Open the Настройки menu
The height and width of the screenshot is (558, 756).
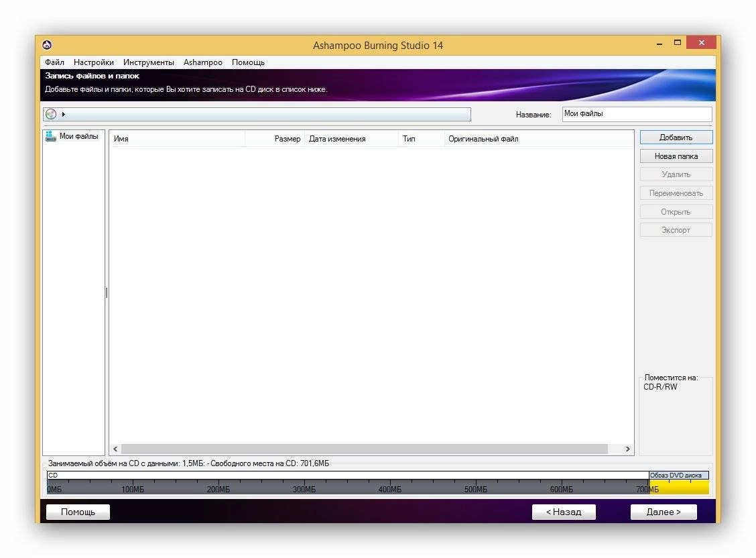(x=94, y=62)
